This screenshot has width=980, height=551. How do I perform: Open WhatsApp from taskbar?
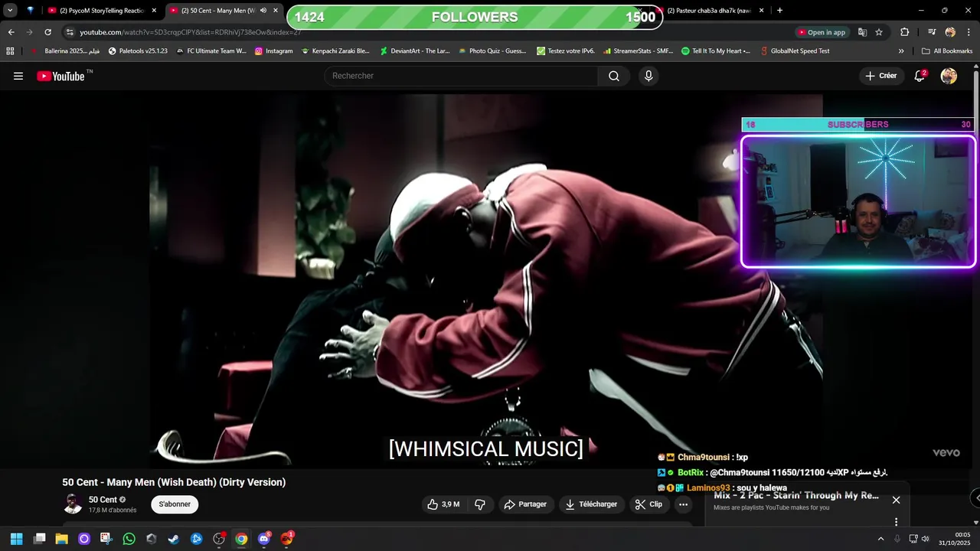(x=129, y=539)
